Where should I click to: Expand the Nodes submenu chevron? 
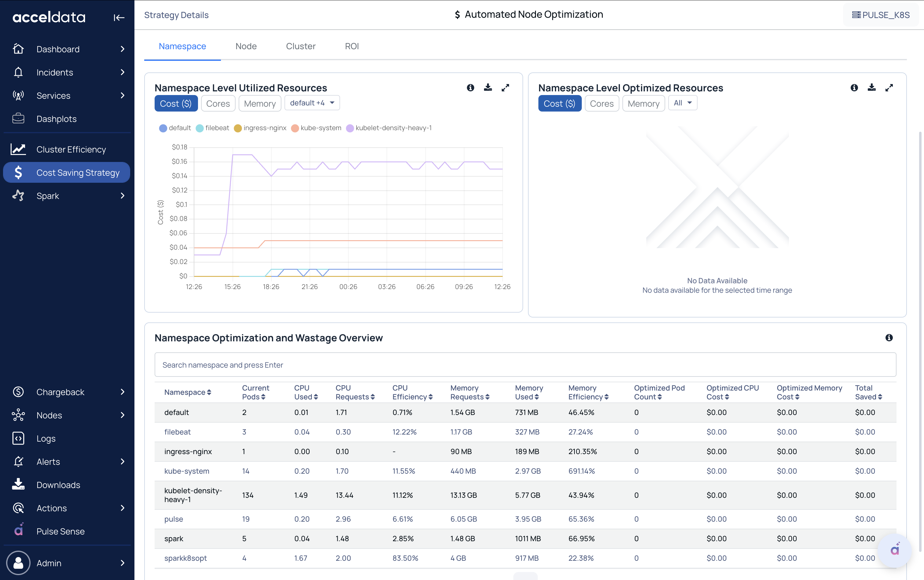point(122,415)
